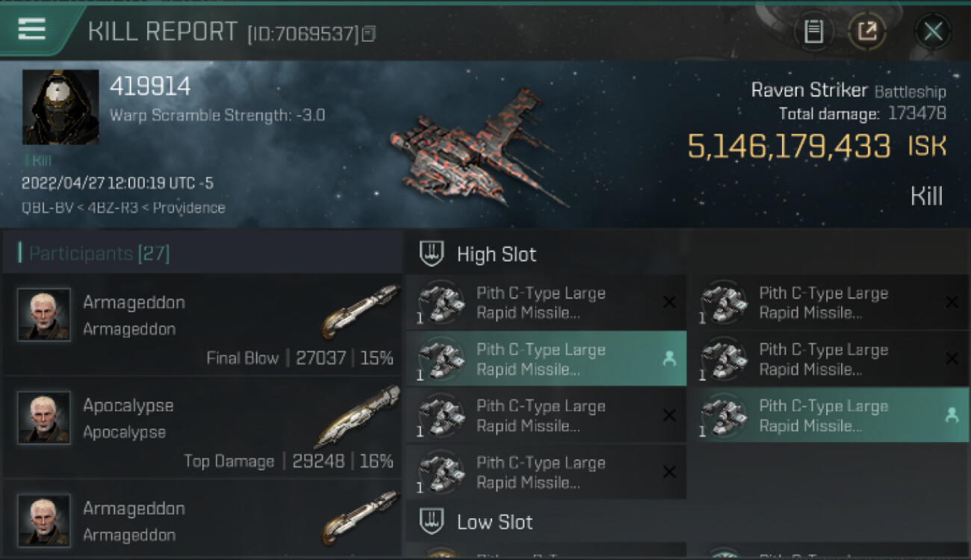The width and height of the screenshot is (971, 560).
Task: Open the Final Blow Armageddon participant entry
Action: pos(202,325)
